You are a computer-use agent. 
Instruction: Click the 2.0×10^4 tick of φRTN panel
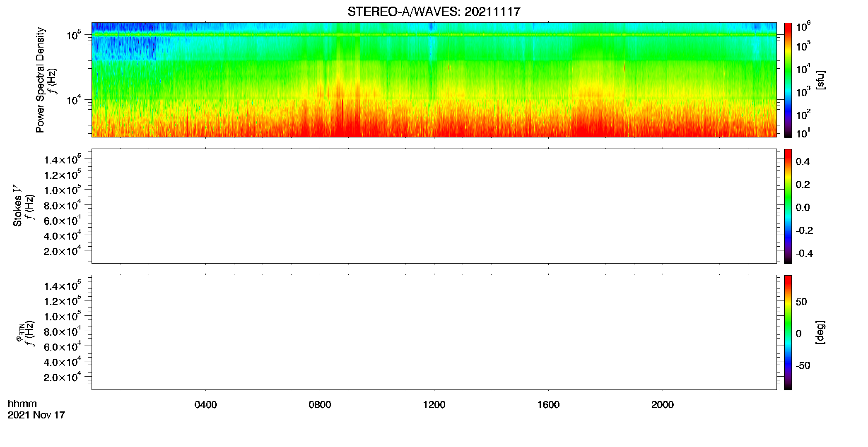tap(62, 377)
